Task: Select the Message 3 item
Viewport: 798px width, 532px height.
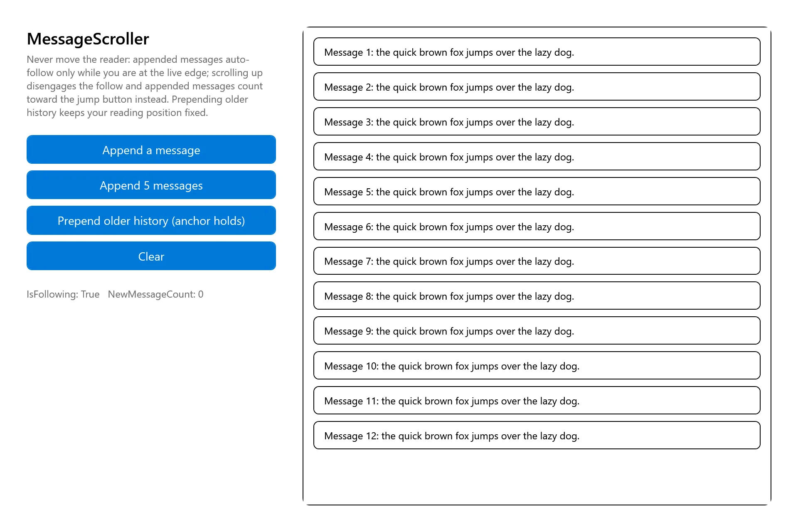Action: (x=537, y=121)
